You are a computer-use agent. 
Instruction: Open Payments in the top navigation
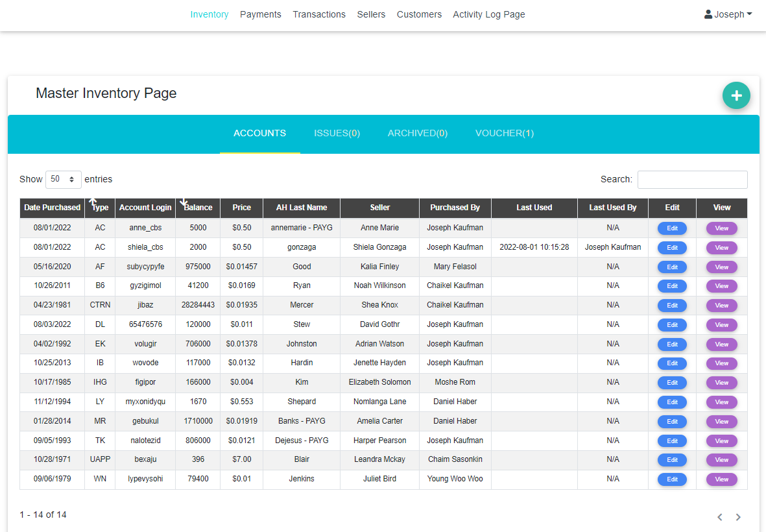point(260,14)
